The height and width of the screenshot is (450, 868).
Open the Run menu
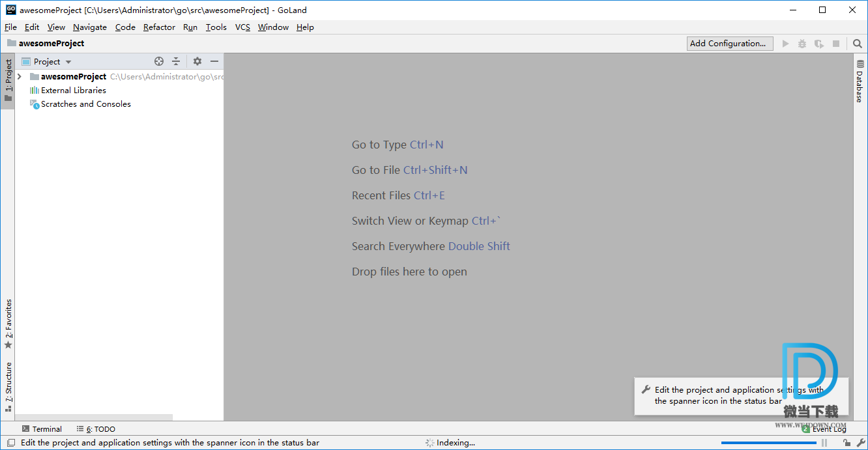pyautogui.click(x=190, y=27)
